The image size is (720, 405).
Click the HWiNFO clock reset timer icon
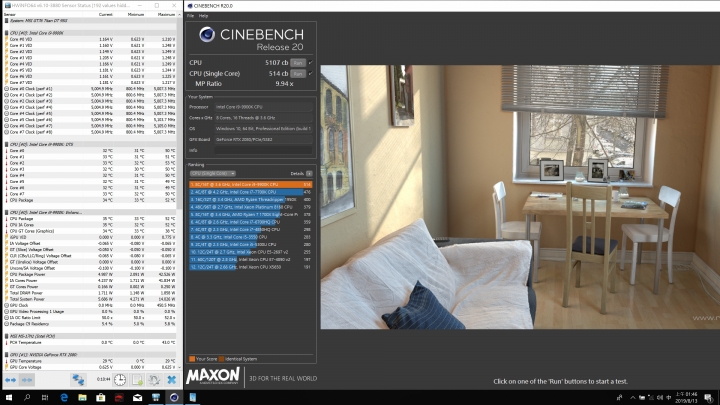tap(120, 380)
